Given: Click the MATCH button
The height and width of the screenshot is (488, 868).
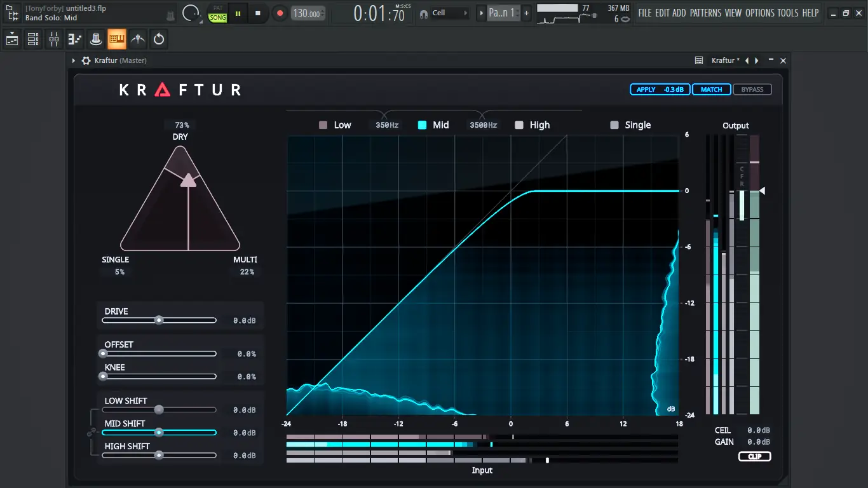Looking at the screenshot, I should pos(711,90).
